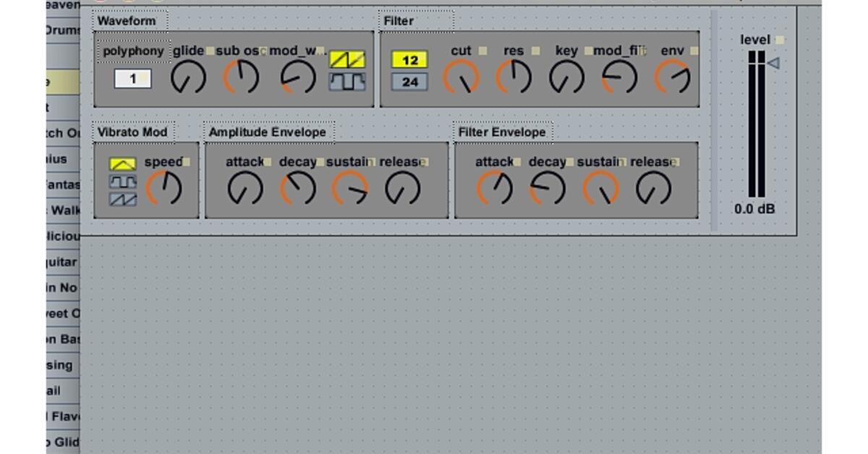Image resolution: width=868 pixels, height=454 pixels.
Task: Select the square oscillator waveform button
Action: (347, 82)
